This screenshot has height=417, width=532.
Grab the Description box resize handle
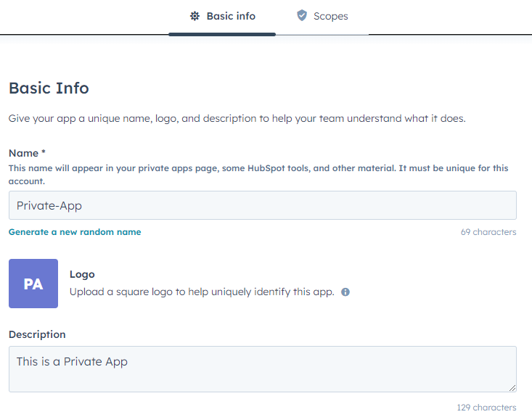point(512,387)
